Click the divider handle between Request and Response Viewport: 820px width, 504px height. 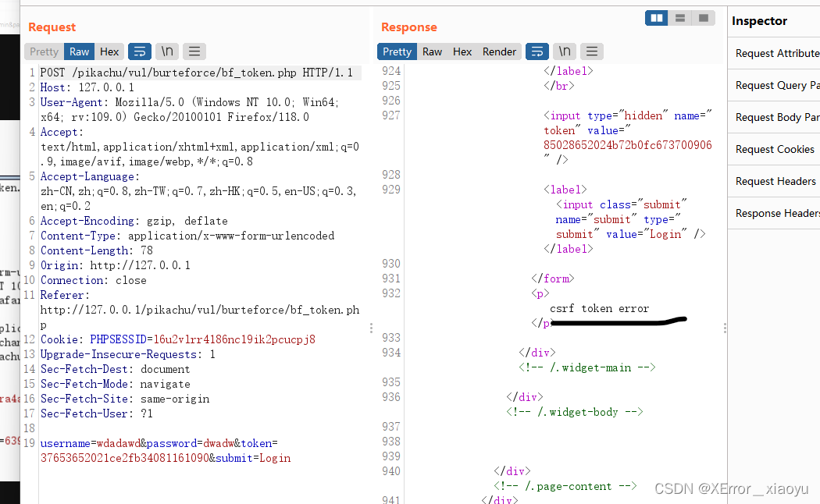tap(371, 328)
